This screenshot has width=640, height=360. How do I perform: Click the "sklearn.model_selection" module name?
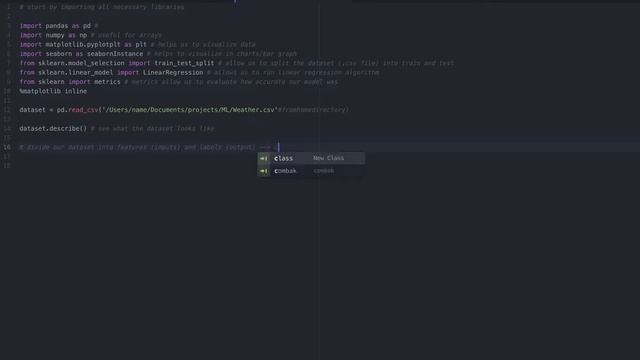[x=81, y=63]
